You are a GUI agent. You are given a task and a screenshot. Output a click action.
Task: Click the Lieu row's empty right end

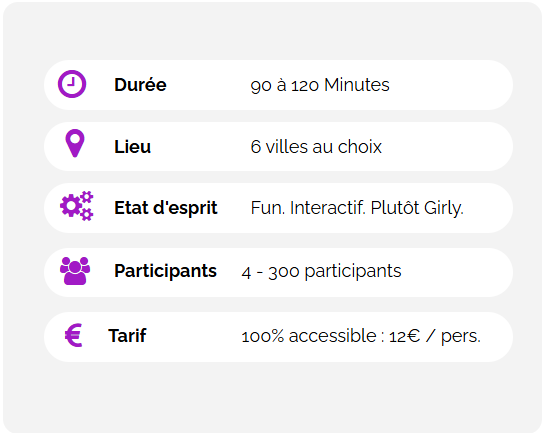click(448, 147)
